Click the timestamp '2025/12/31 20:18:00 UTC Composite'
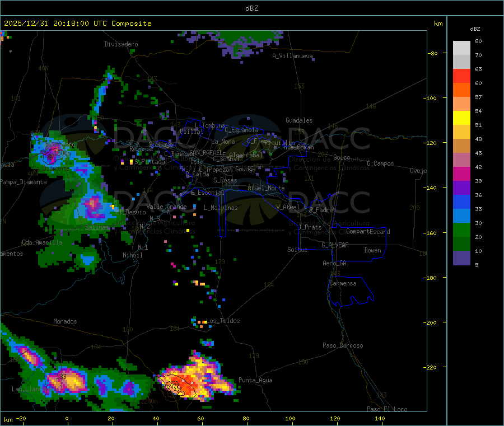Image resolution: width=504 pixels, height=426 pixels. coord(77,24)
